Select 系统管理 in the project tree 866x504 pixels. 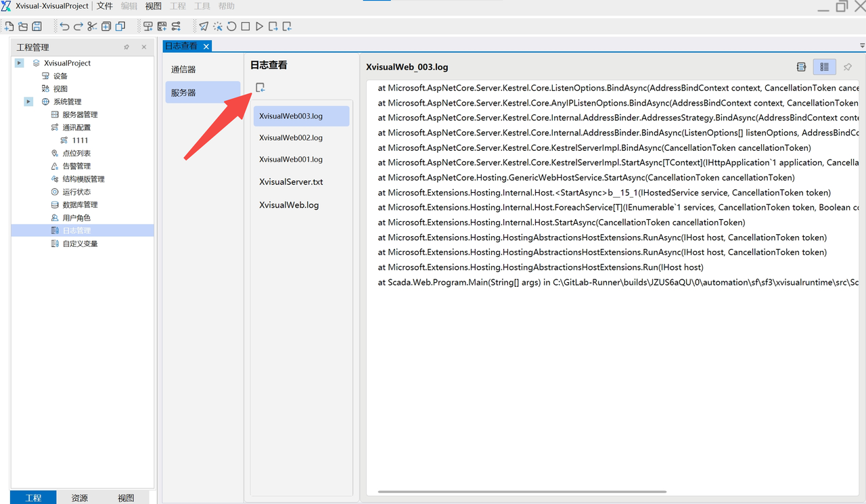[x=68, y=101]
